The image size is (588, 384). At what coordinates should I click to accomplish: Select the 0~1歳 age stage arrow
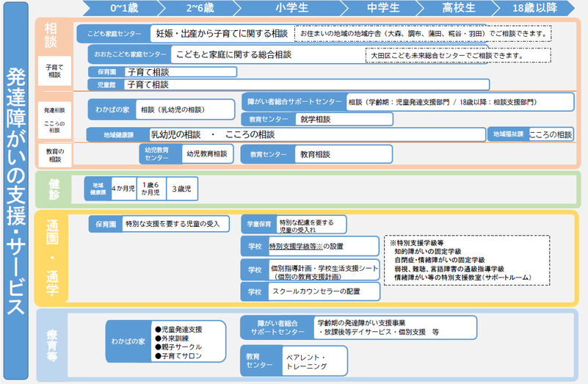(x=124, y=8)
